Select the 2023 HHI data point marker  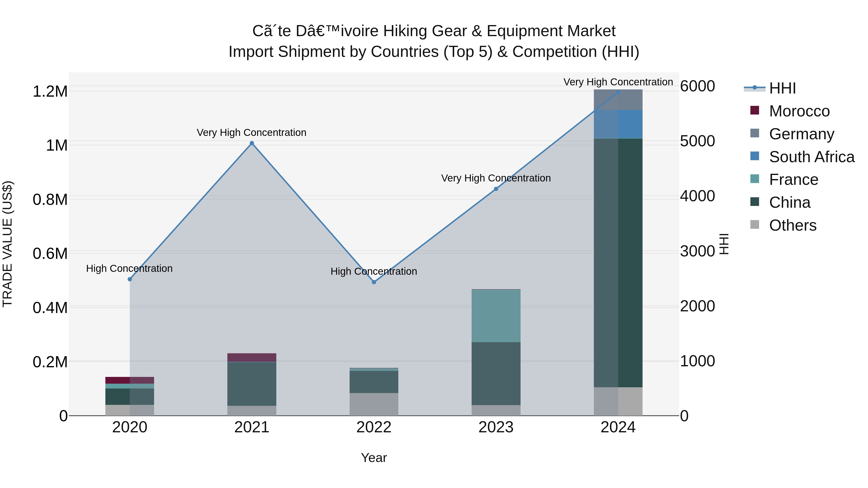(496, 189)
